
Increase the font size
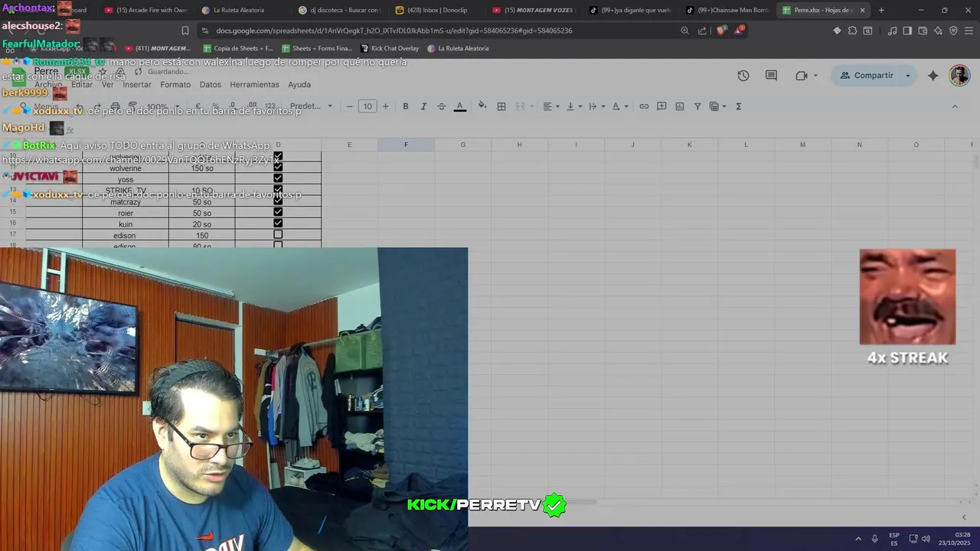tap(386, 106)
